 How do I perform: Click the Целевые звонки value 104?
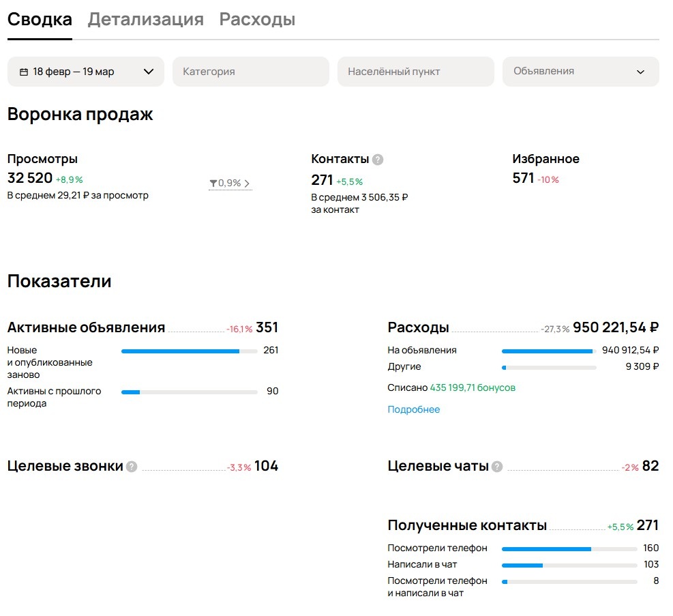[x=266, y=466]
